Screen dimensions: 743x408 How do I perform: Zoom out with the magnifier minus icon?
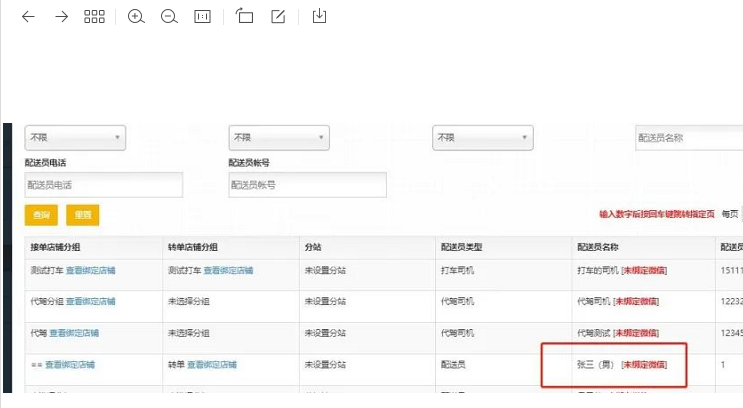[x=169, y=17]
